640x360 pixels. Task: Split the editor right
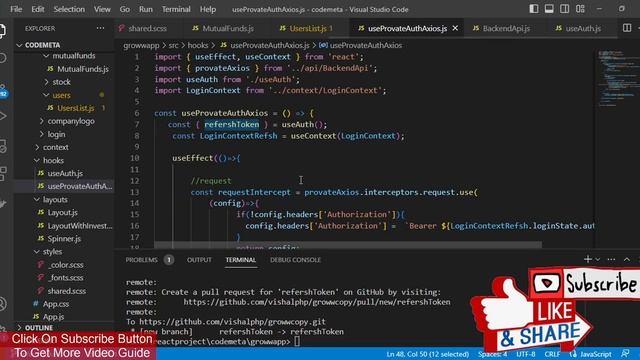click(627, 28)
